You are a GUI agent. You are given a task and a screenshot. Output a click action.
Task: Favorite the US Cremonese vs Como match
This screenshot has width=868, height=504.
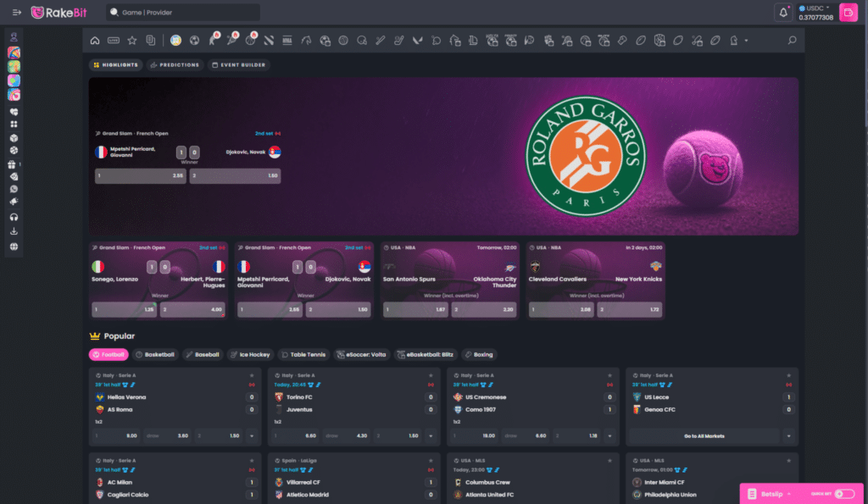(609, 375)
